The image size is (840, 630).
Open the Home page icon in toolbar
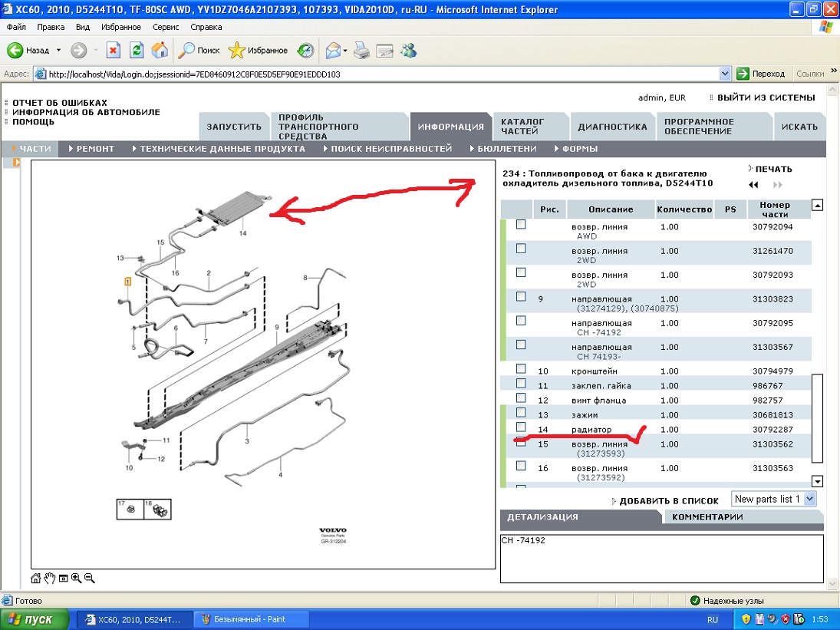(160, 51)
